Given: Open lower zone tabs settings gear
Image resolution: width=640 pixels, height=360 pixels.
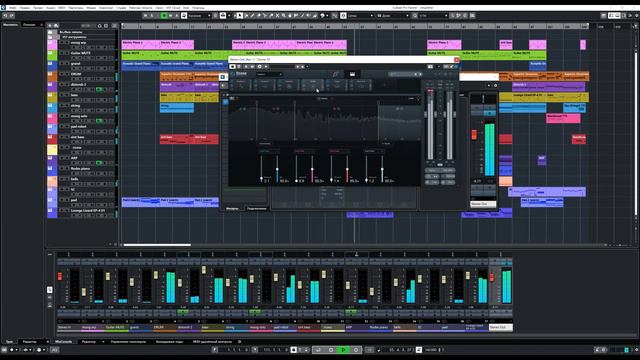Looking at the screenshot, I should [240, 342].
